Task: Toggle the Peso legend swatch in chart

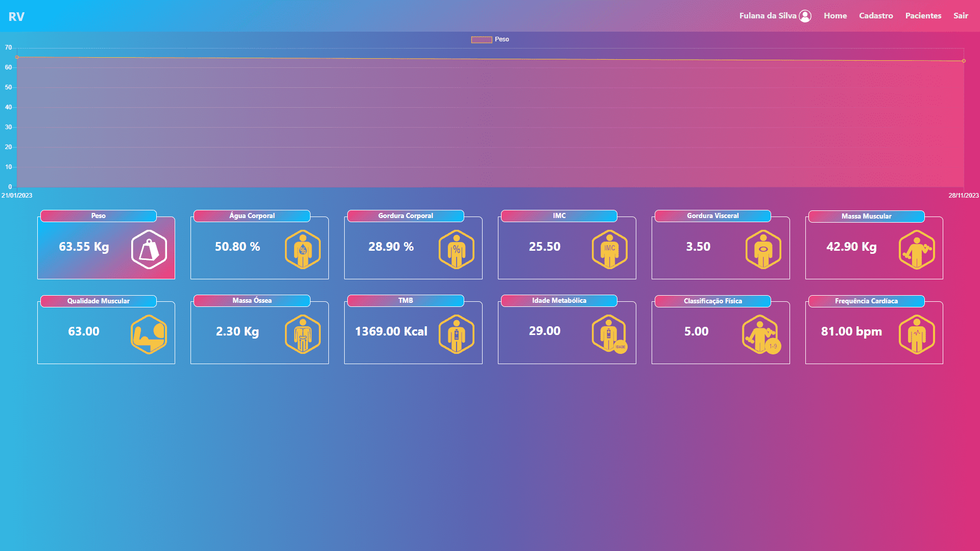Action: click(x=482, y=39)
